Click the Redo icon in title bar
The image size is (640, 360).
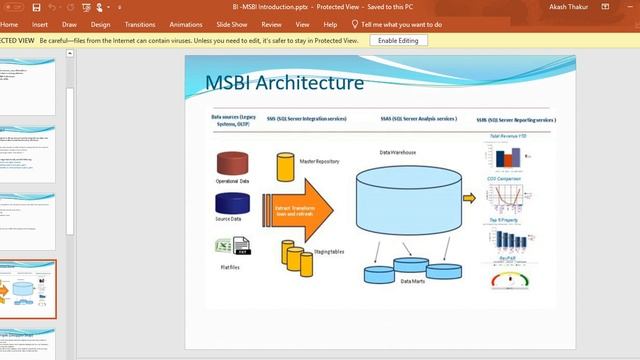(70, 7)
